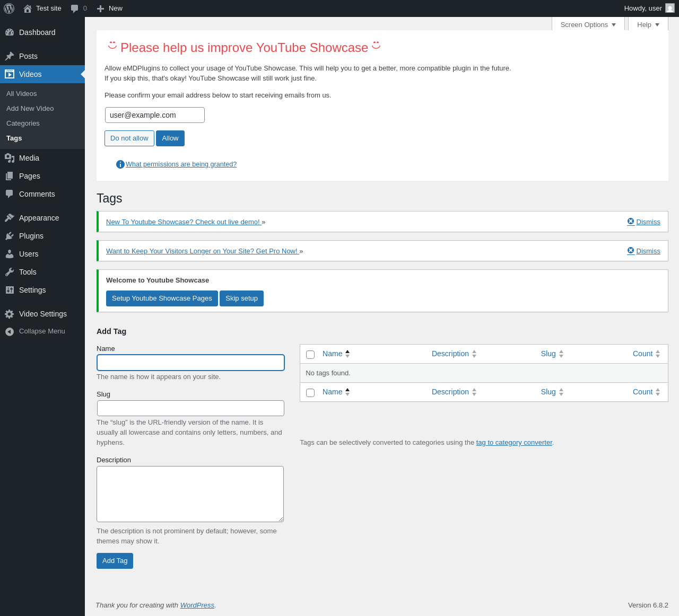Click the Setup Youtube Showcase Pages button
The image size is (679, 616).
point(162,298)
